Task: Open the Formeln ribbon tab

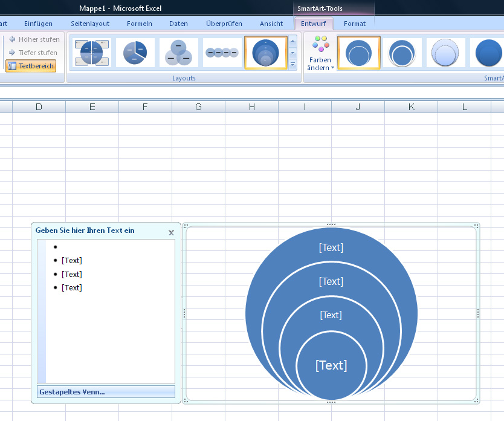Action: (140, 24)
